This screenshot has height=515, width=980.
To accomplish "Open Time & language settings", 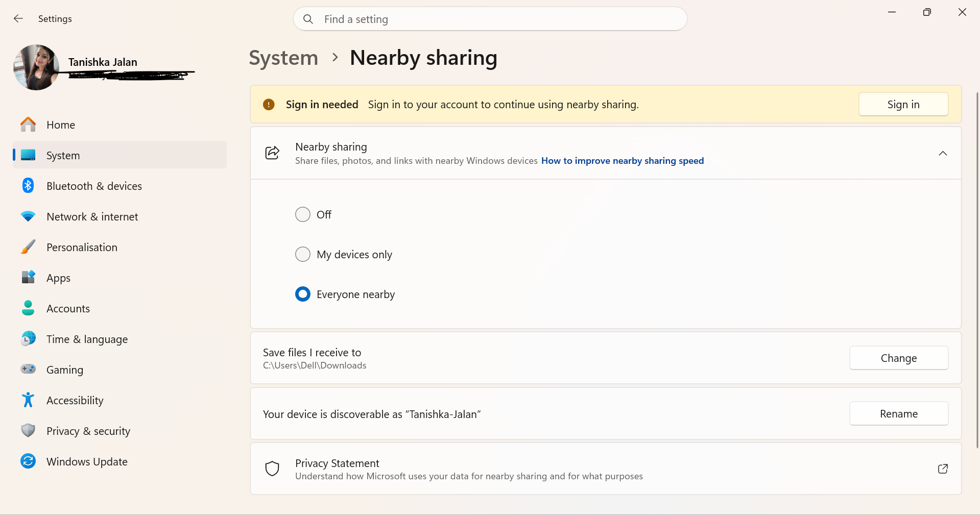I will click(119, 339).
